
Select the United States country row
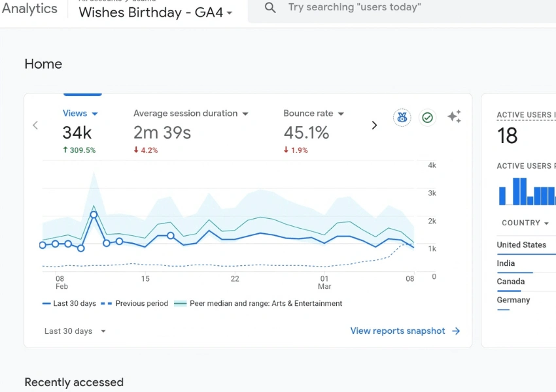pyautogui.click(x=521, y=245)
